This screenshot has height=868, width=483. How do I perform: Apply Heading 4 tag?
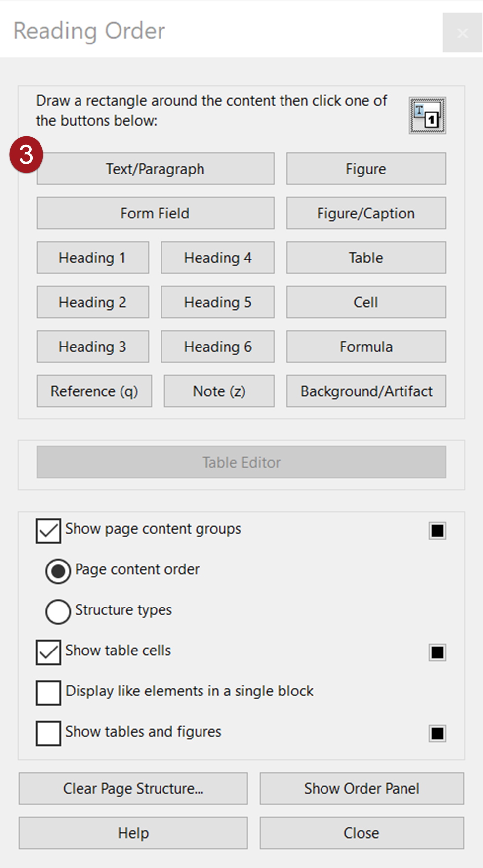pos(217,258)
